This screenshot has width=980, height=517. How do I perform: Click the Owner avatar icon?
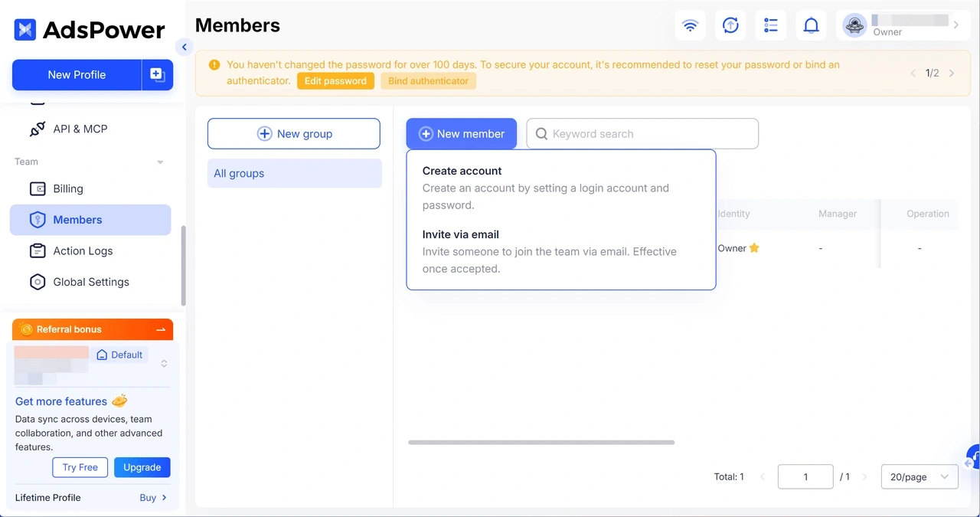click(854, 25)
